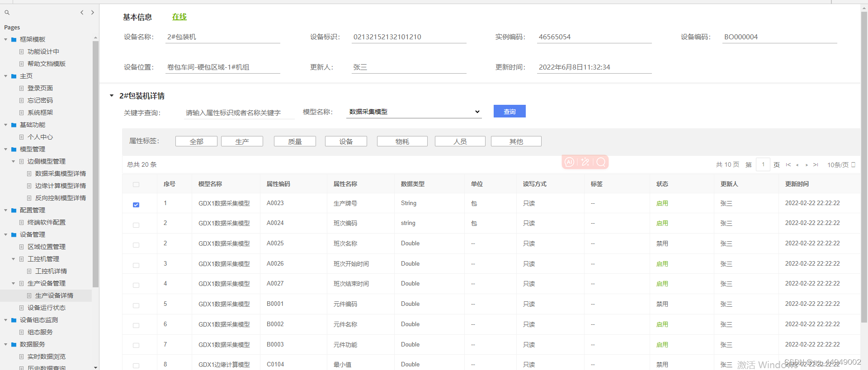Collapse the 2#包装机详情 section triangle
Viewport: 868px width, 370px height.
[x=112, y=96]
